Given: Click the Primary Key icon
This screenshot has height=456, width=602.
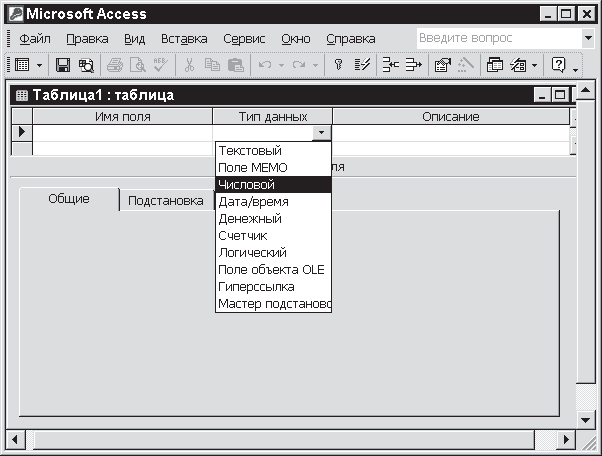Looking at the screenshot, I should (x=340, y=65).
